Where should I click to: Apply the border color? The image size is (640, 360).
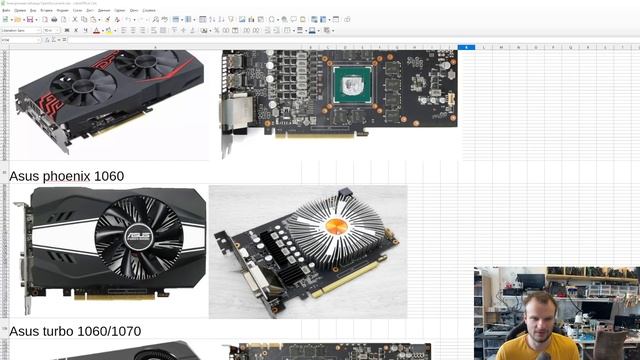click(x=312, y=30)
